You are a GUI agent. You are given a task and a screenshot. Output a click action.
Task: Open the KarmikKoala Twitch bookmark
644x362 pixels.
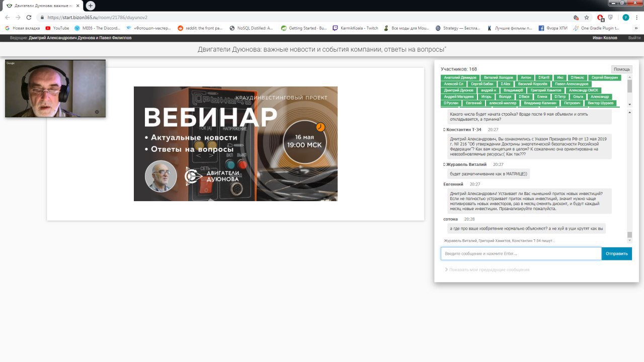point(355,28)
